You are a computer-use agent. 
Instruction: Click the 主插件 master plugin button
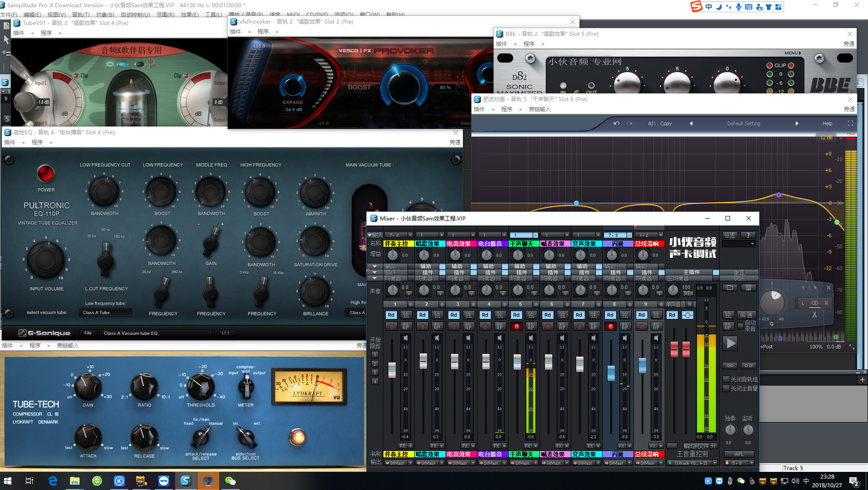pos(691,272)
